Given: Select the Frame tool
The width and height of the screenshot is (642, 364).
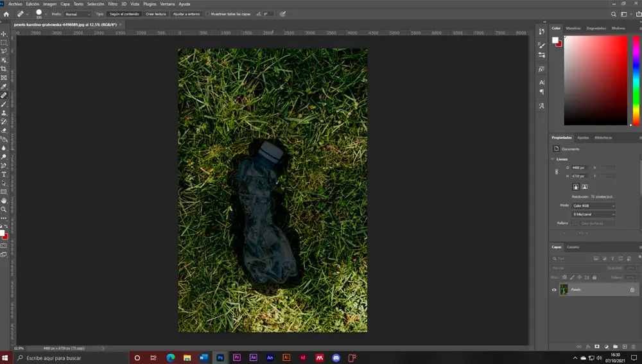Looking at the screenshot, I should [4, 78].
